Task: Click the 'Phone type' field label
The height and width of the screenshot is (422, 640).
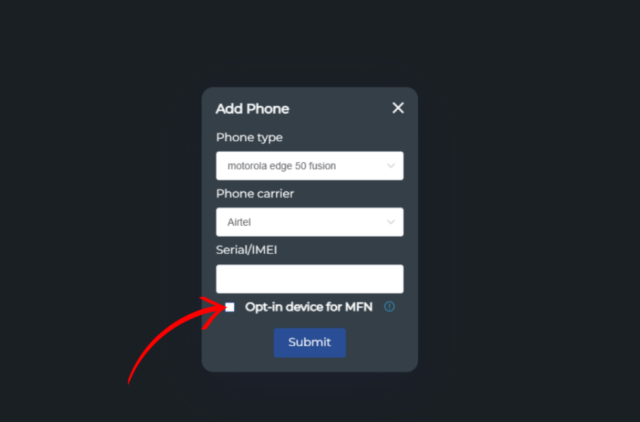Action: 249,138
